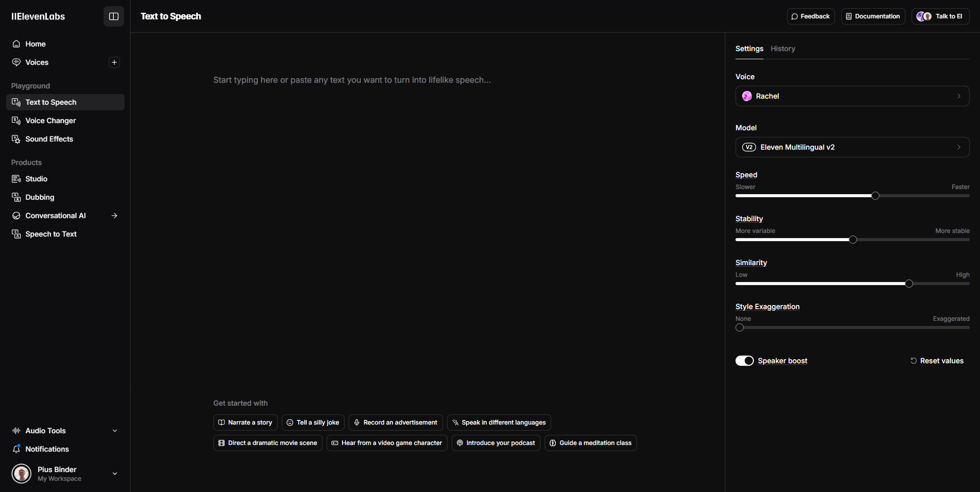Go to the Studio product
The height and width of the screenshot is (492, 980).
(x=36, y=179)
